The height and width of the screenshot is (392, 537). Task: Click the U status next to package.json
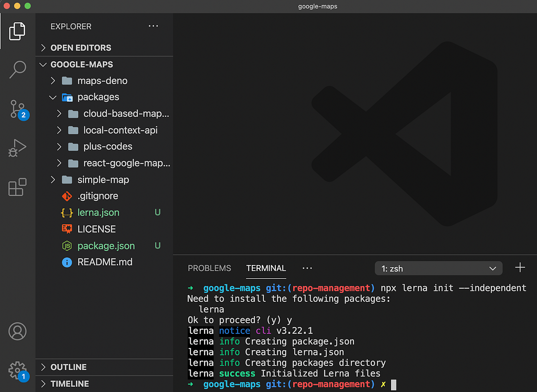[157, 246]
